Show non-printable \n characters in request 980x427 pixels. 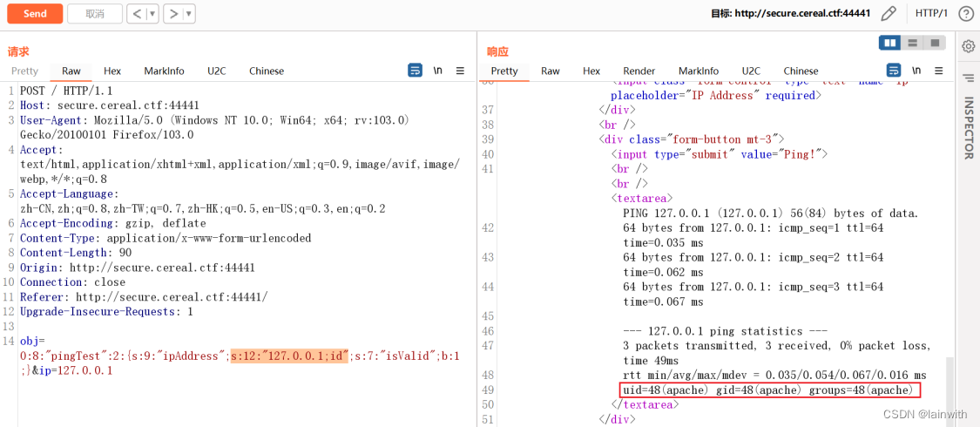438,71
